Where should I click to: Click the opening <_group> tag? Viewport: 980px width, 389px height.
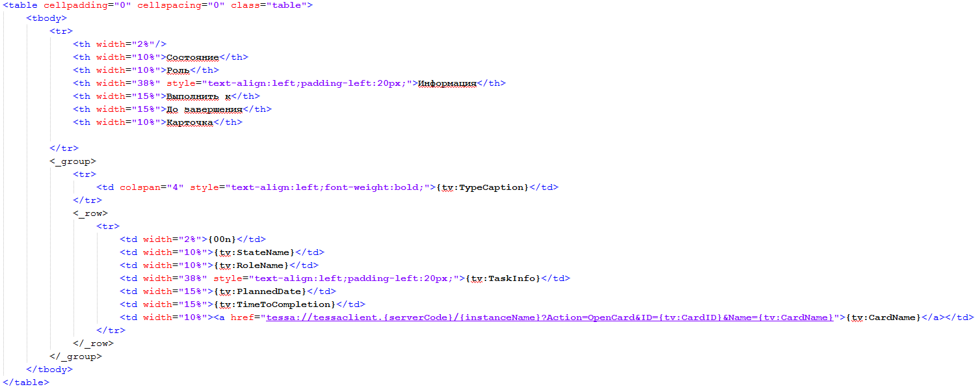73,161
